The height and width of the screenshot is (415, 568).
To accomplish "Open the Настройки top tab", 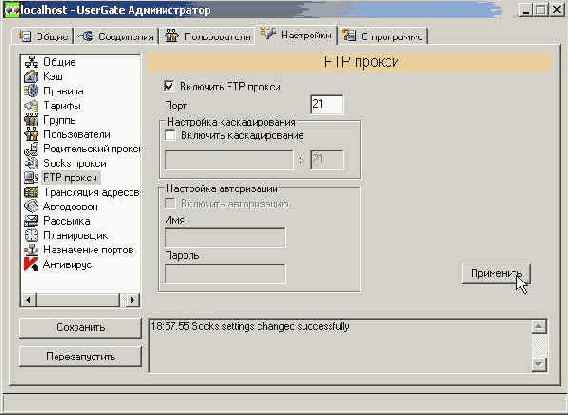I will [296, 35].
